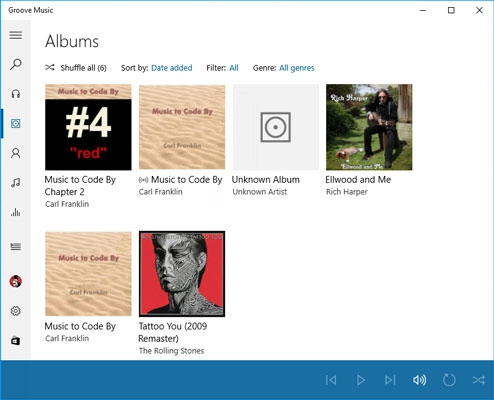The height and width of the screenshot is (400, 494).
Task: Maximize the Groove Music window
Action: (451, 10)
